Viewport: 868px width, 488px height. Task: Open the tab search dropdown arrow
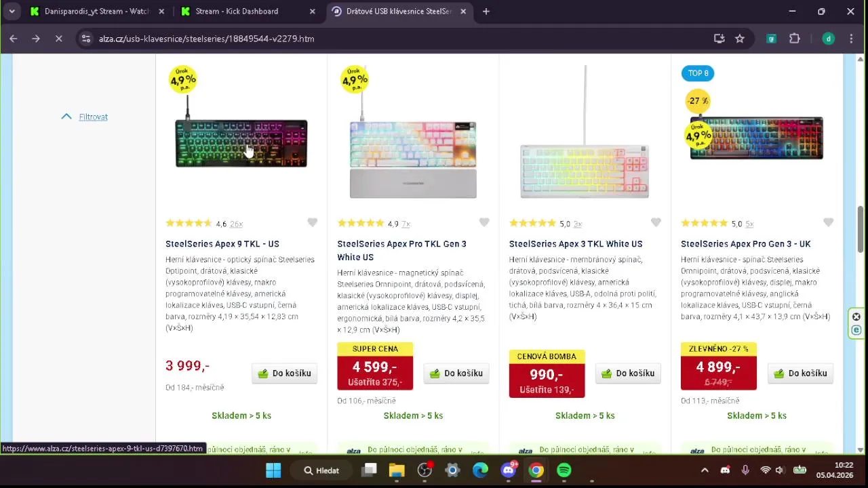[x=12, y=12]
